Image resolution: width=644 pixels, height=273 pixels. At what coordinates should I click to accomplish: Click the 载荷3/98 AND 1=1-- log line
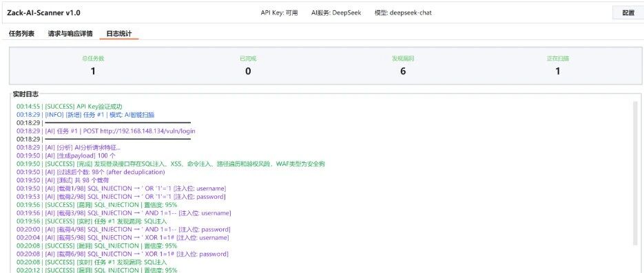tap(123, 213)
